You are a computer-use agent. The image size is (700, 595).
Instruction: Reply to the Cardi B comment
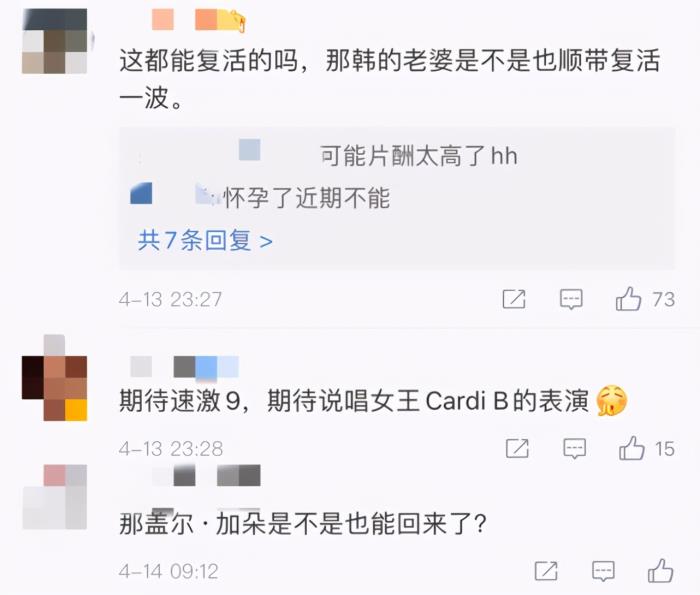click(575, 448)
